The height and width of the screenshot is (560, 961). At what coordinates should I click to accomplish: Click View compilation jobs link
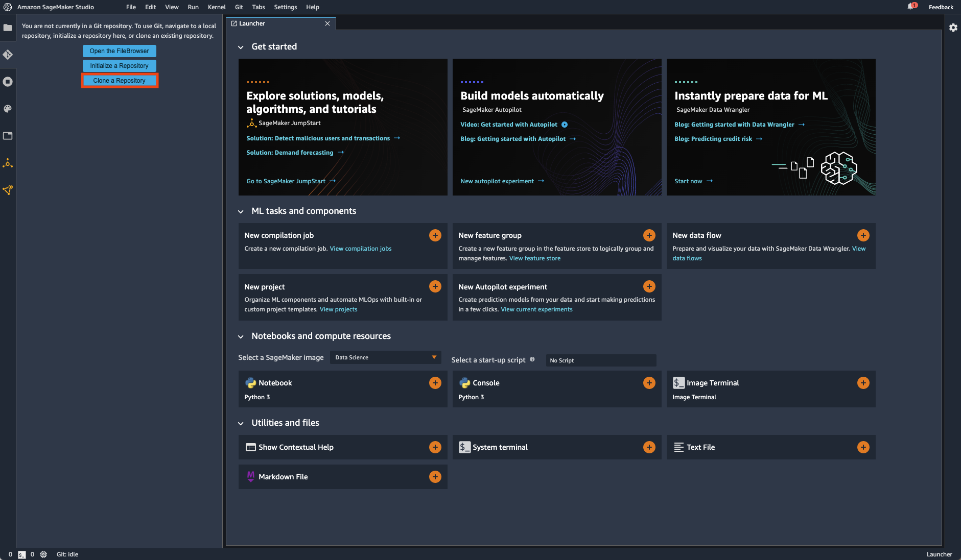click(x=361, y=249)
